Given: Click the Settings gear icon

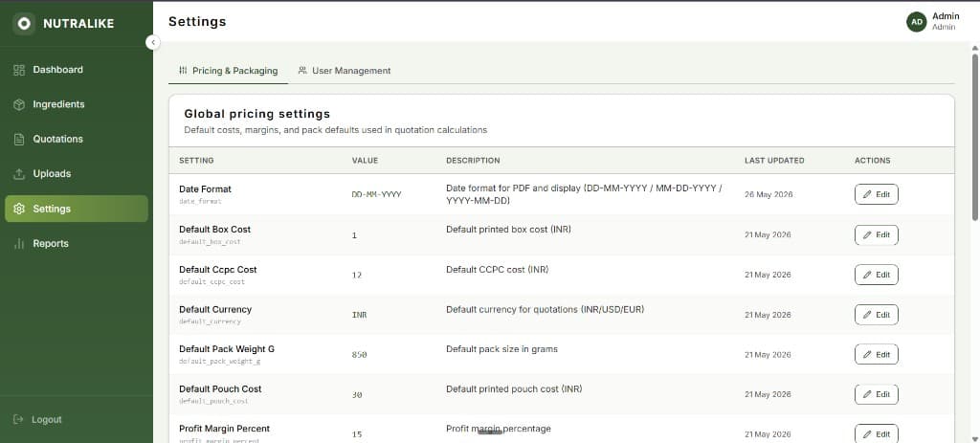Looking at the screenshot, I should click(x=19, y=209).
